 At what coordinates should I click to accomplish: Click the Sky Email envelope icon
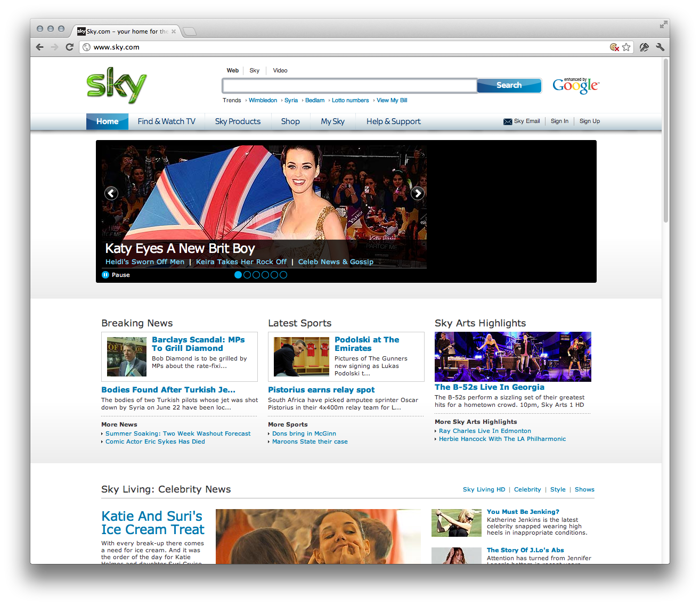pos(508,121)
